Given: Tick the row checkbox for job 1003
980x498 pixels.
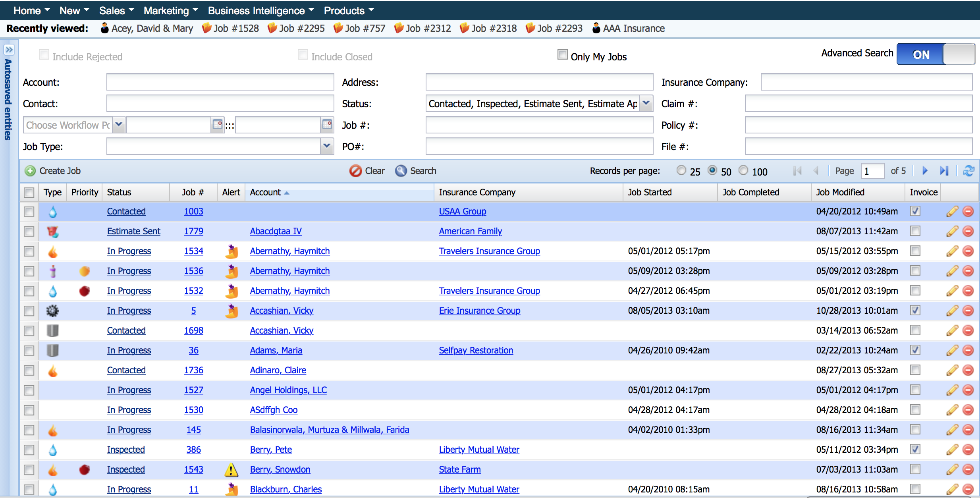Looking at the screenshot, I should 29,212.
